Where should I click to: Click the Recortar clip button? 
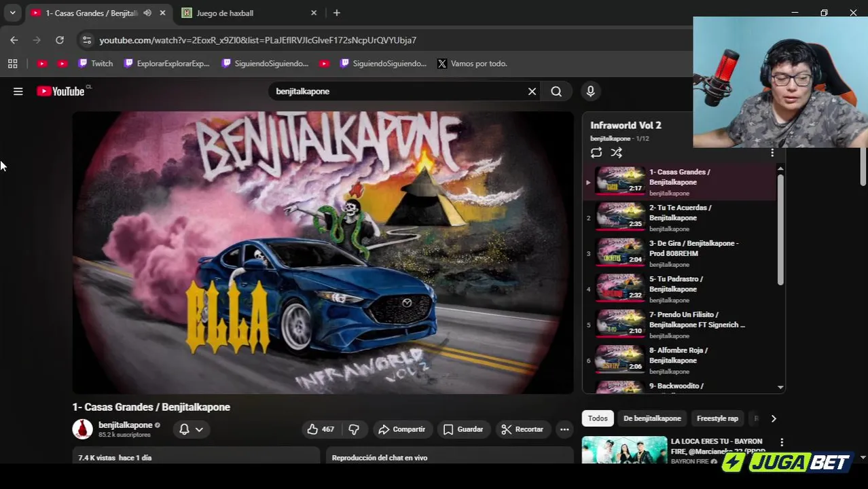click(x=522, y=429)
